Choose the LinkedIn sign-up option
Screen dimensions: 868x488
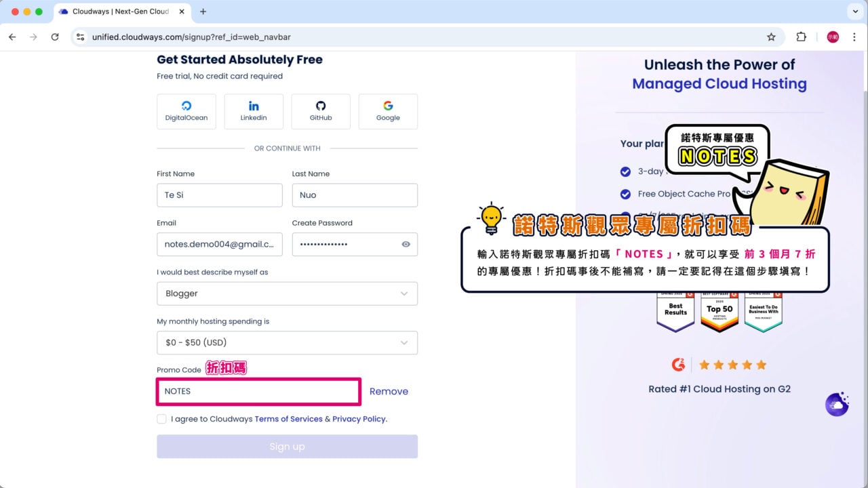tap(254, 111)
